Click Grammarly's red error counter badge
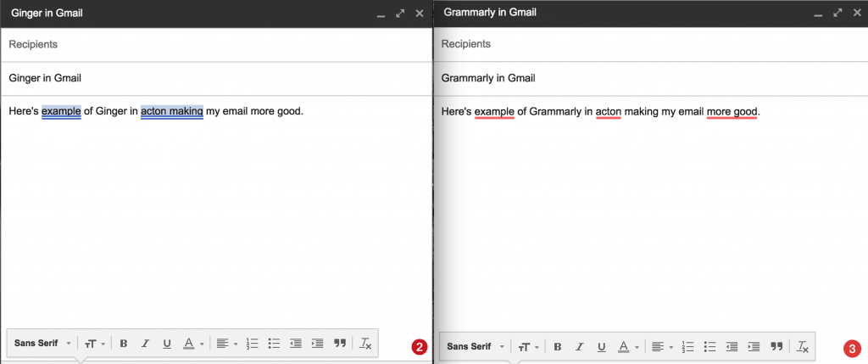Screen dimensions: 868x364 point(852,349)
